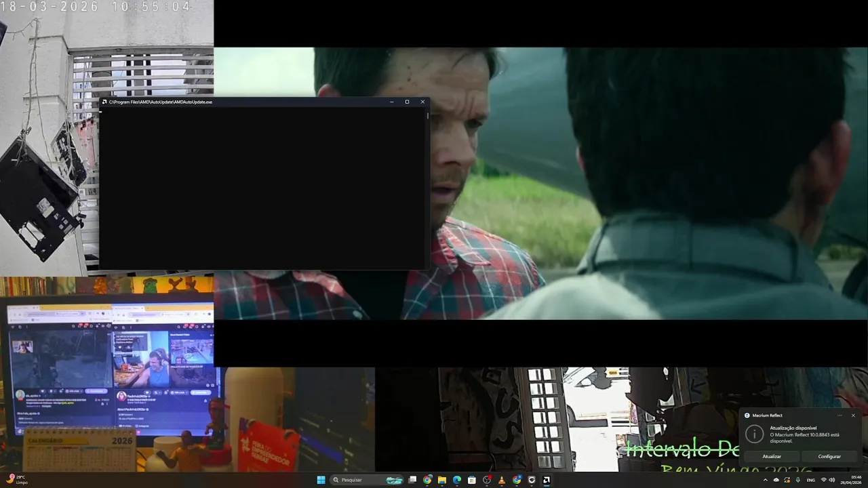Viewport: 868px width, 488px height.
Task: Open the weather widget showing 29°C
Action: (x=18, y=480)
